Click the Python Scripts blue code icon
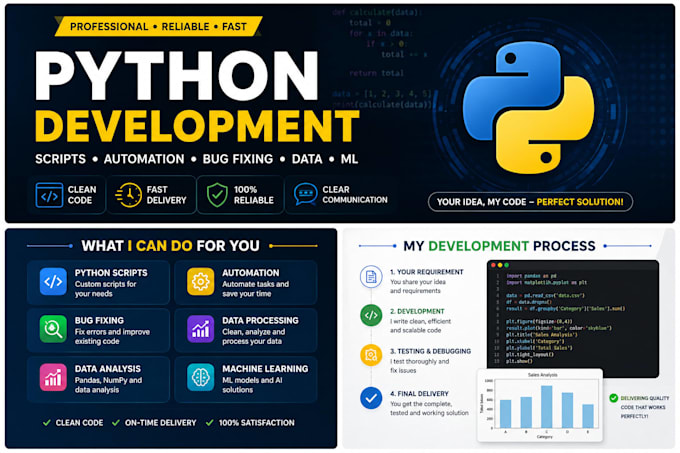680x453 pixels. pos(53,282)
